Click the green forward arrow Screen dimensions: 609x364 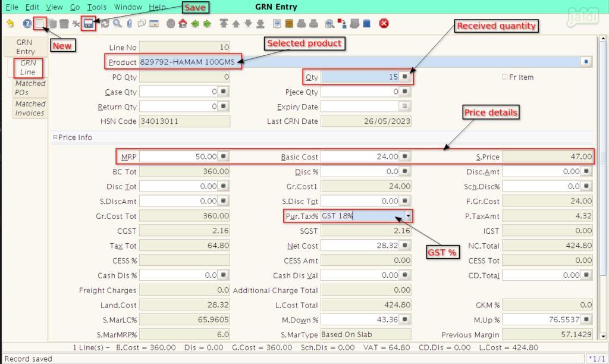[x=208, y=24]
